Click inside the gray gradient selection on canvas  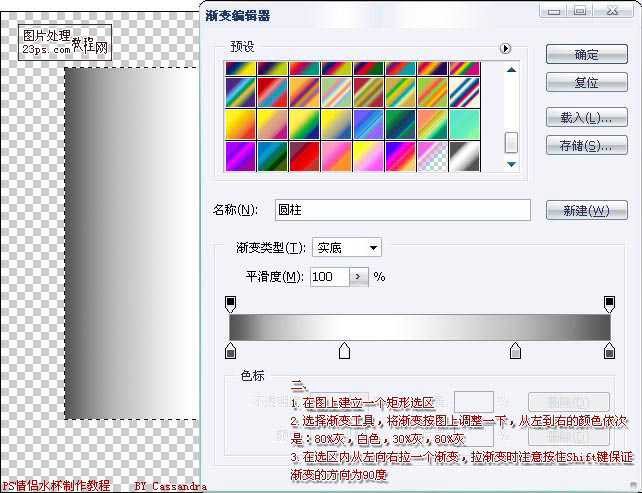pyautogui.click(x=132, y=243)
